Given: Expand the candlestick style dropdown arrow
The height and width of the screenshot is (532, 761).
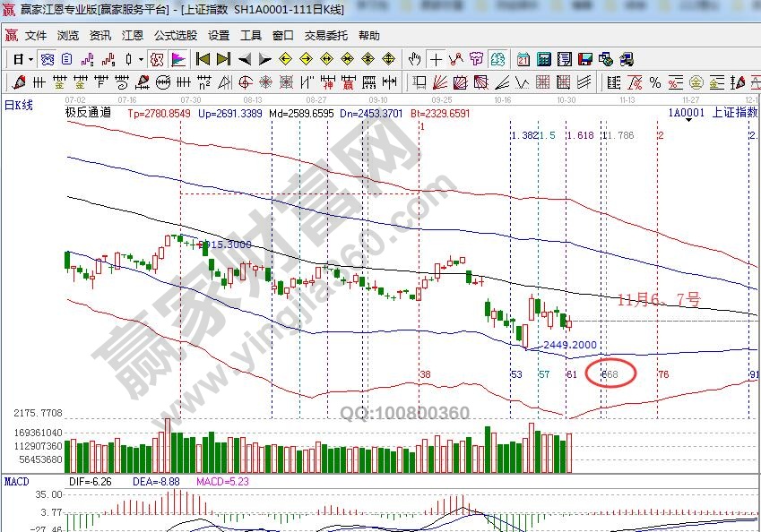Looking at the screenshot, I should point(140,59).
